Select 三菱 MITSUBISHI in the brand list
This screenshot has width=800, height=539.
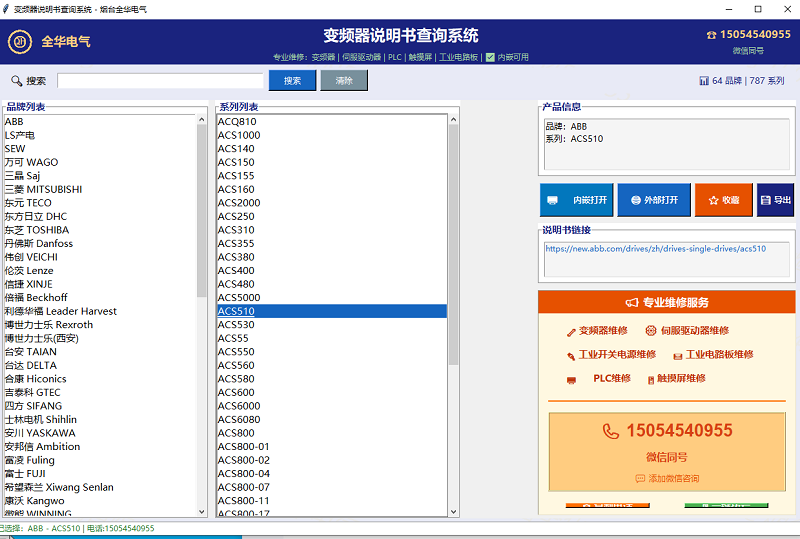click(43, 189)
